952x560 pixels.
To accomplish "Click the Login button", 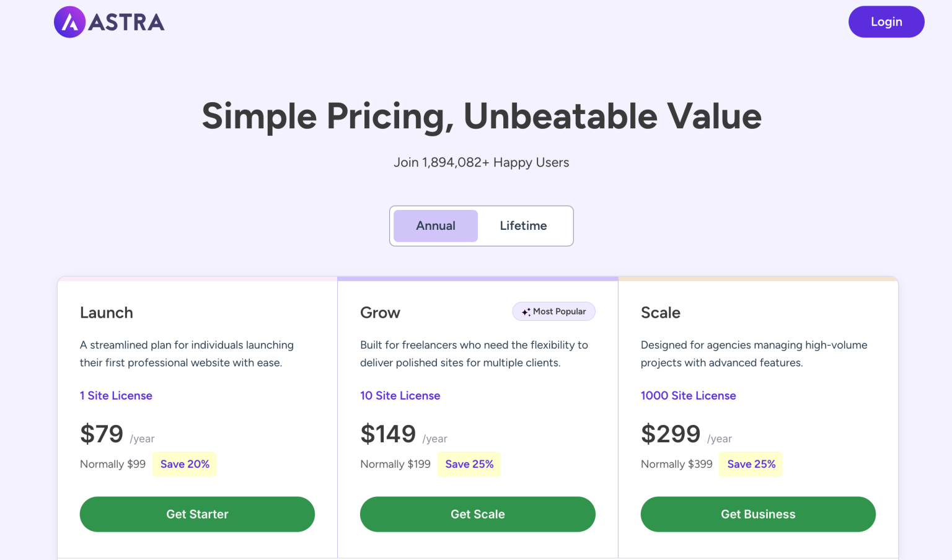I will (x=886, y=22).
